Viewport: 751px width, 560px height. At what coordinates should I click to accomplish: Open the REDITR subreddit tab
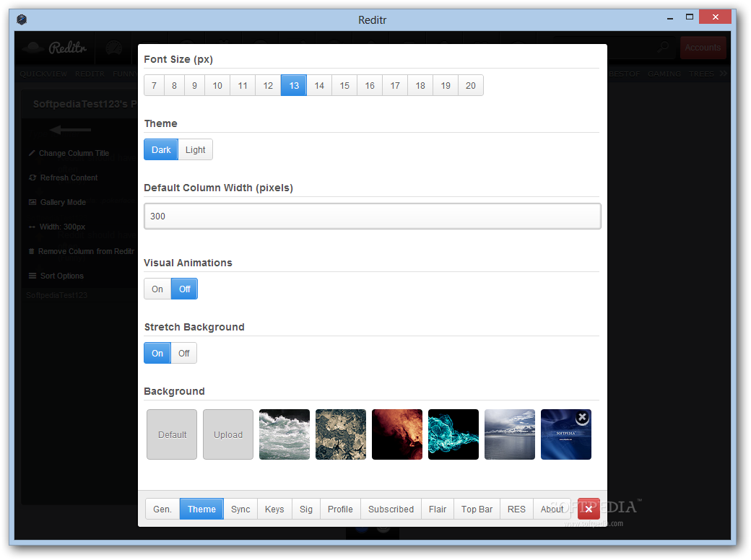tap(90, 74)
